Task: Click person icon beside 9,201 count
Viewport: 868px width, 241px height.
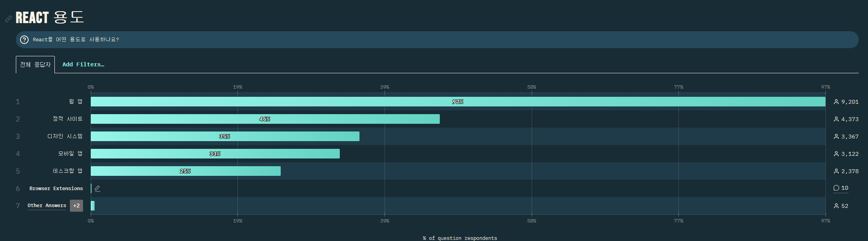Action: (x=836, y=102)
